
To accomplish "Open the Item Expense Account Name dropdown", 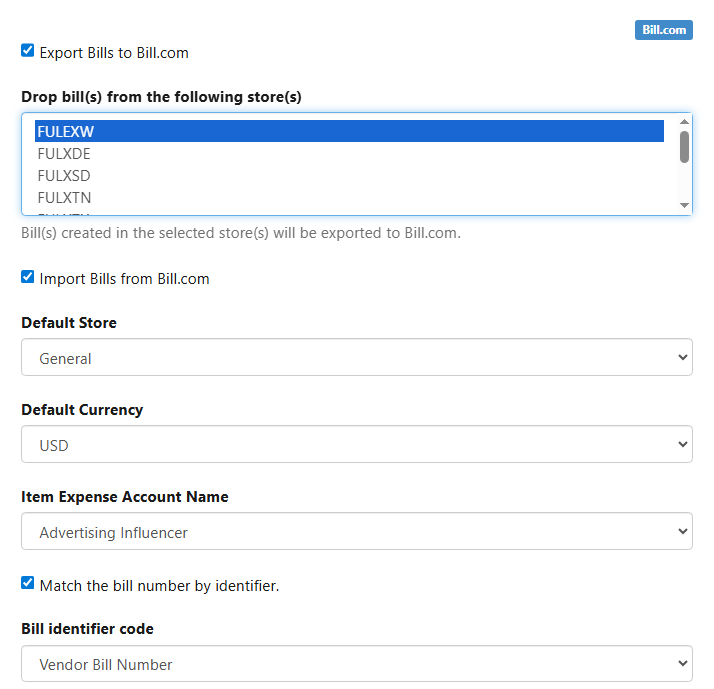I will click(356, 532).
